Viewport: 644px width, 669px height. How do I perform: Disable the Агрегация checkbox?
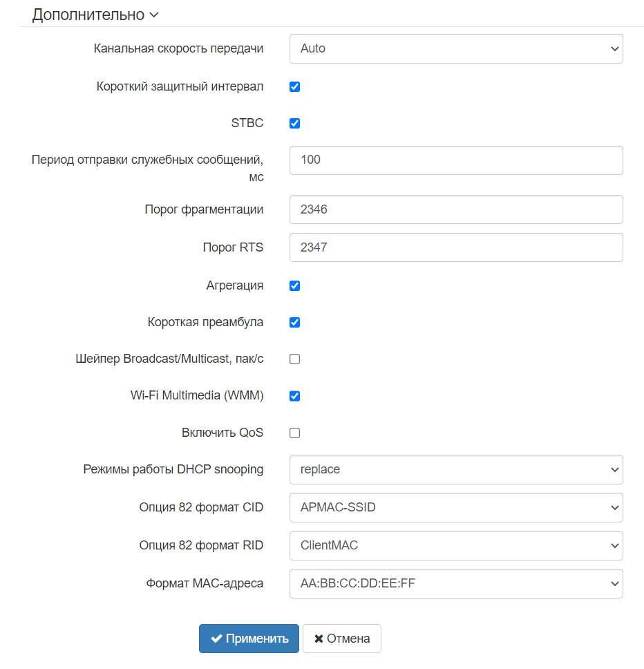294,285
